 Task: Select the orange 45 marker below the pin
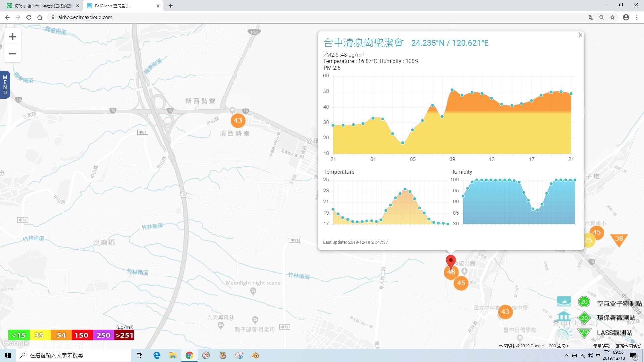tap(461, 283)
